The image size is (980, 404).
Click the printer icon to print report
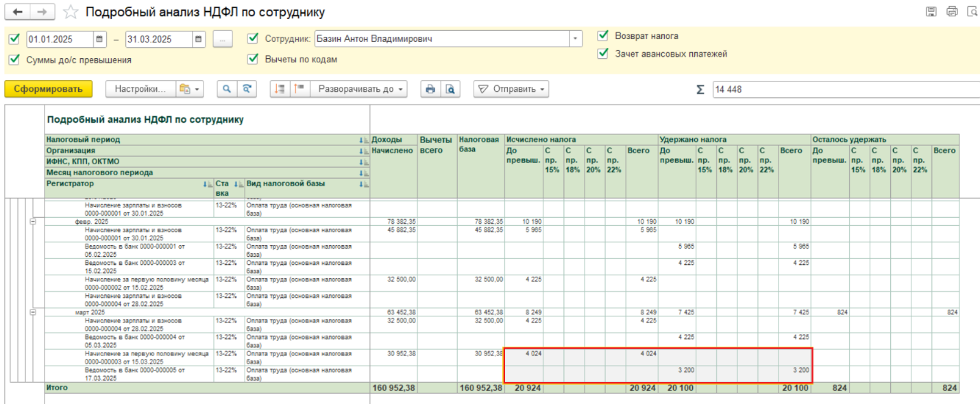click(430, 89)
